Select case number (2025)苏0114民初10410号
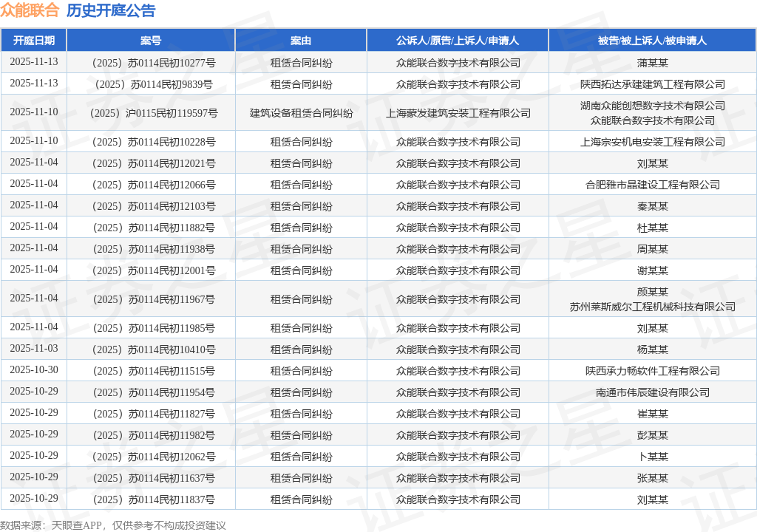 click(154, 349)
